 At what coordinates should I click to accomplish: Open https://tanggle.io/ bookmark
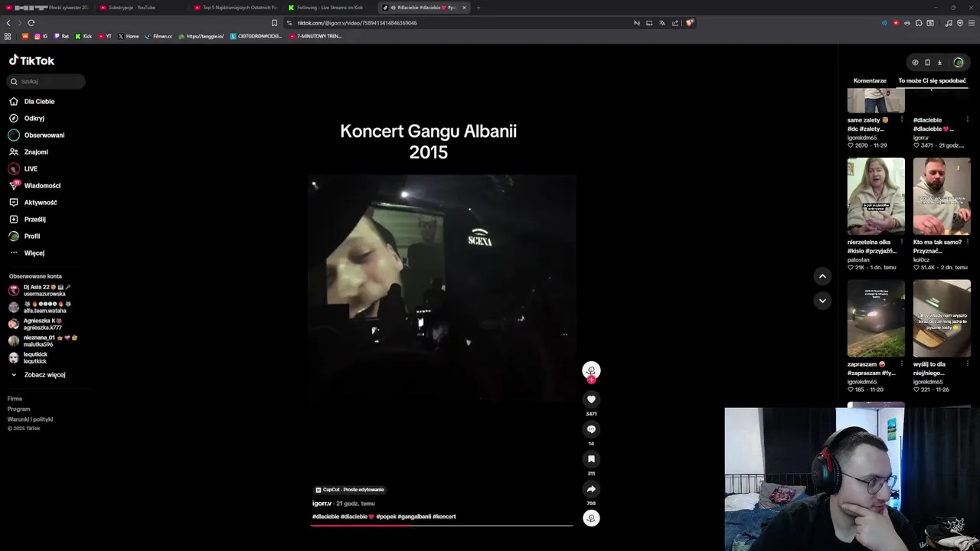point(201,36)
